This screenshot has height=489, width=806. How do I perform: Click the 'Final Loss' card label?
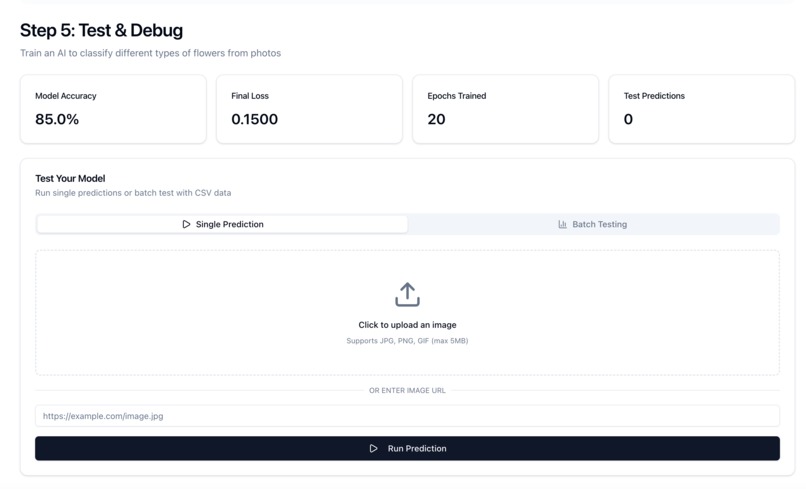tap(250, 96)
